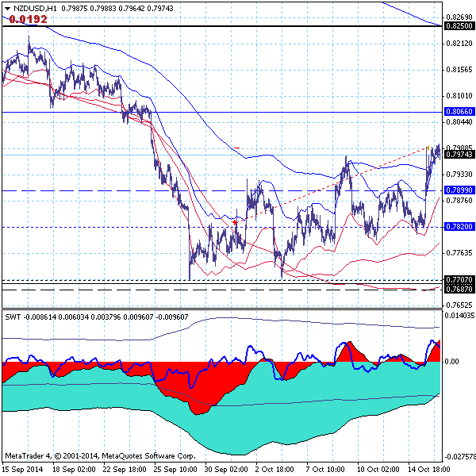The image size is (476, 476).
Task: Select the 0.78200 blue price label
Action: click(459, 227)
